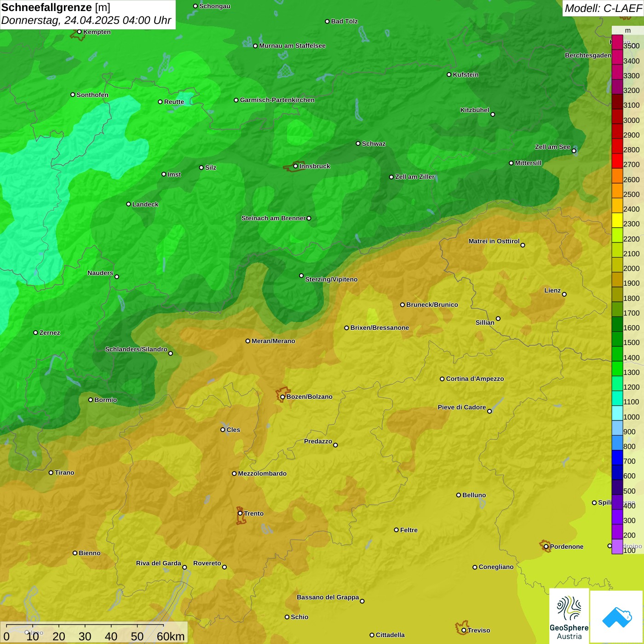Viewport: 644px width, 644px height.
Task: Click the Mezzolombardo label
Action: [262, 474]
